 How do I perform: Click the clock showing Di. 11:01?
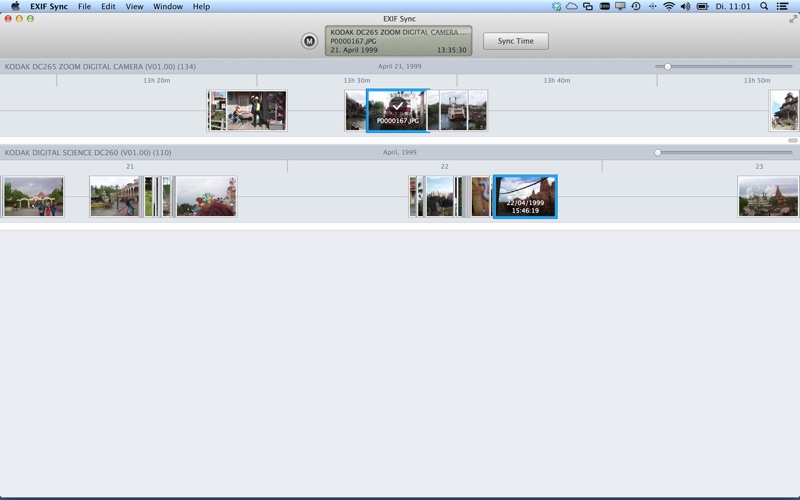733,6
